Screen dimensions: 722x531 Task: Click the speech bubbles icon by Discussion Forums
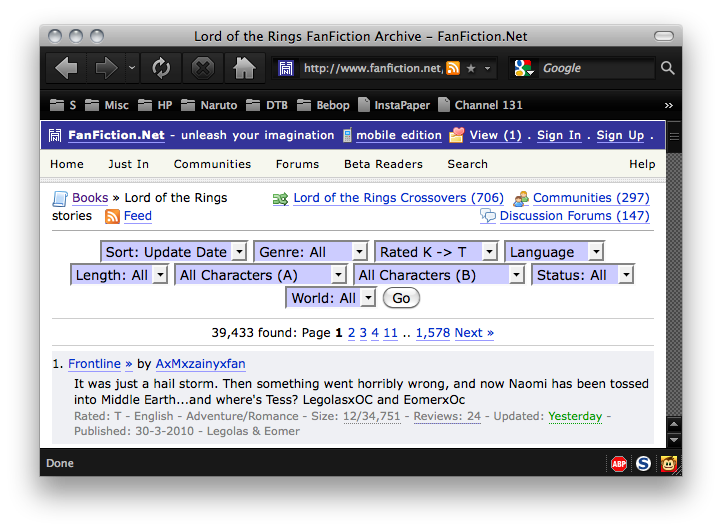[488, 216]
